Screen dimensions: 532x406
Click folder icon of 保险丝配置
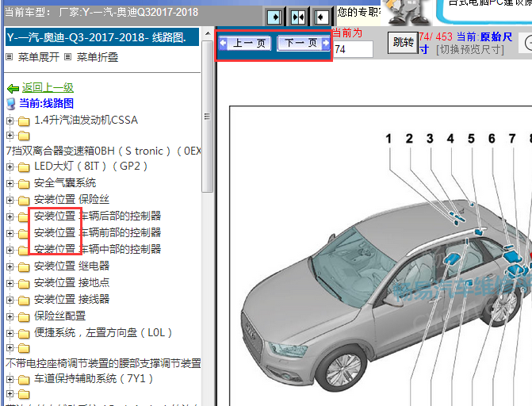tap(24, 316)
